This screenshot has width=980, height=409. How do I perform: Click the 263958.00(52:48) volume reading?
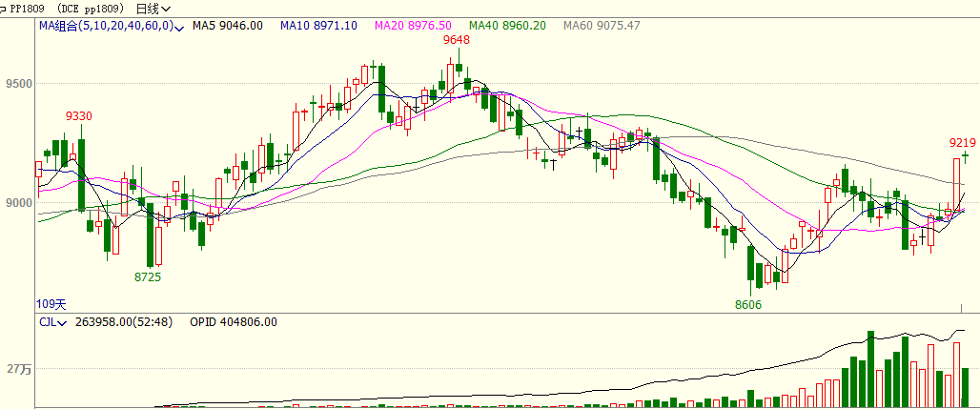tap(124, 322)
